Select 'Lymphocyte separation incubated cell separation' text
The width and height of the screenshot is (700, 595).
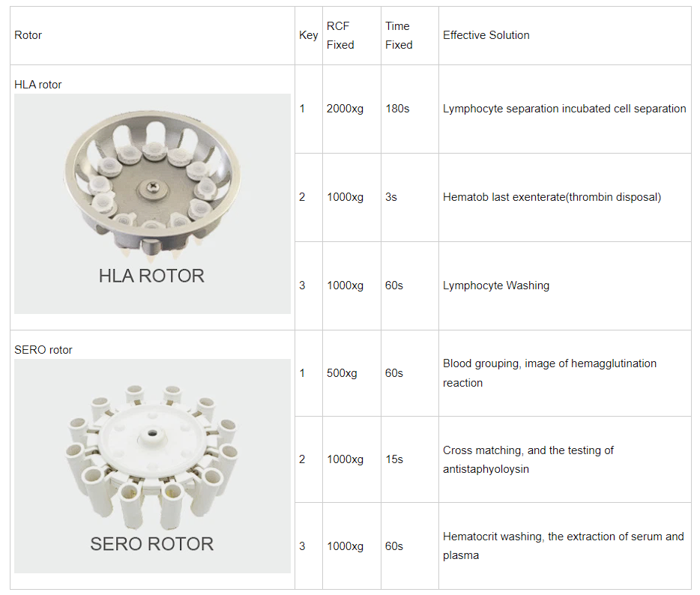(x=564, y=109)
